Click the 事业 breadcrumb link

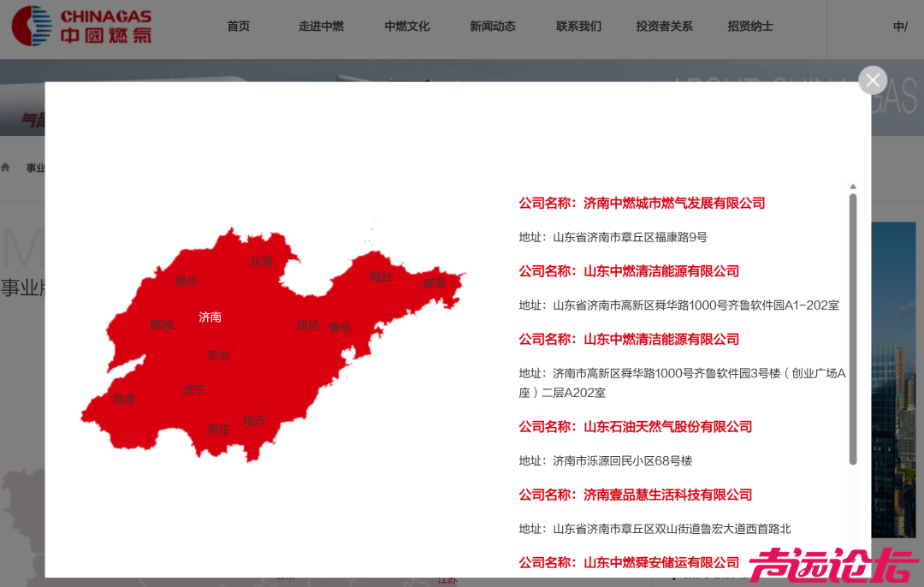click(x=35, y=168)
